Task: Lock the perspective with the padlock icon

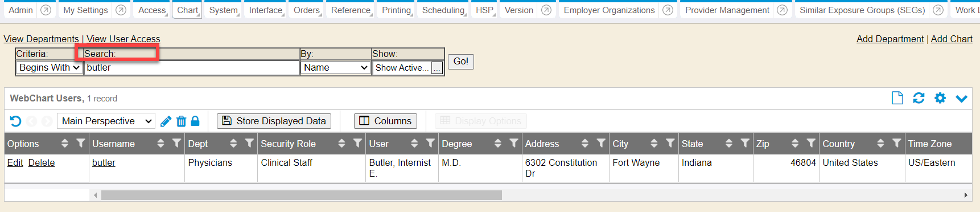Action: point(195,121)
